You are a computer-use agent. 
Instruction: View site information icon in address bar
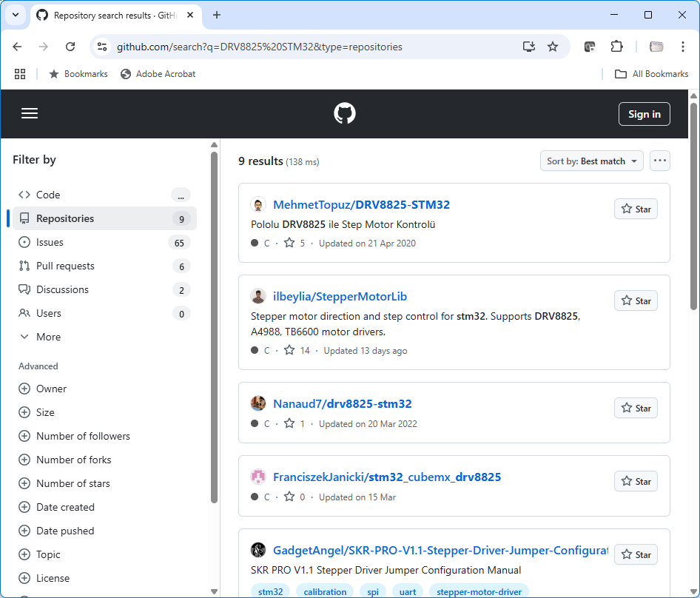102,47
